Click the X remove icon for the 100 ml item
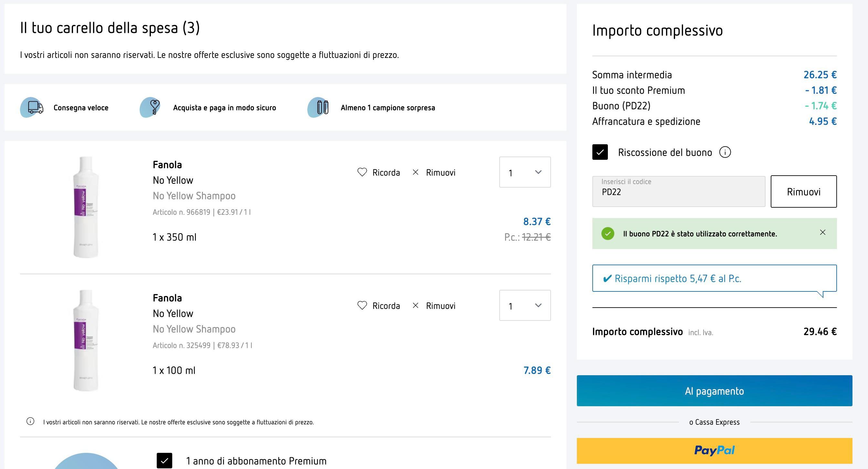Screen dimensions: 868x469 [x=416, y=305]
